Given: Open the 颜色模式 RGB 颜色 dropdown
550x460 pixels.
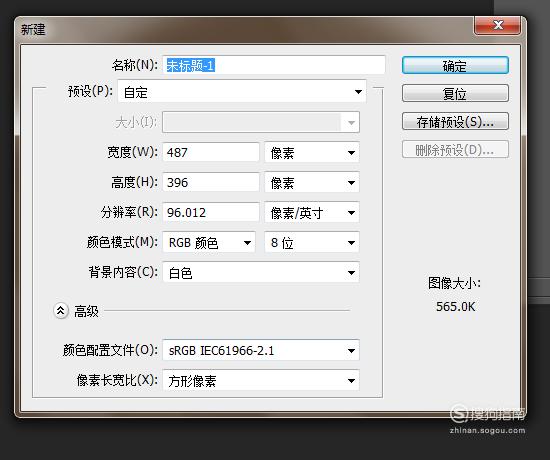Looking at the screenshot, I should point(209,242).
